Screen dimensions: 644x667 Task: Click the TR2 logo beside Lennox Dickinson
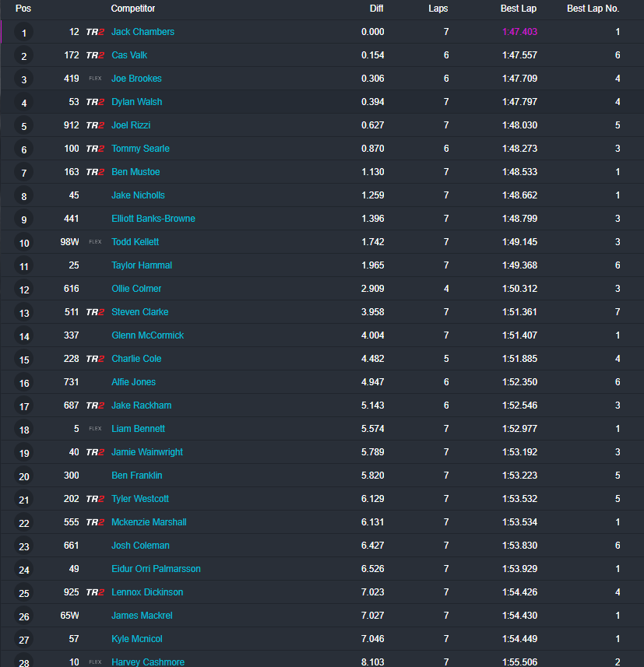tap(95, 592)
